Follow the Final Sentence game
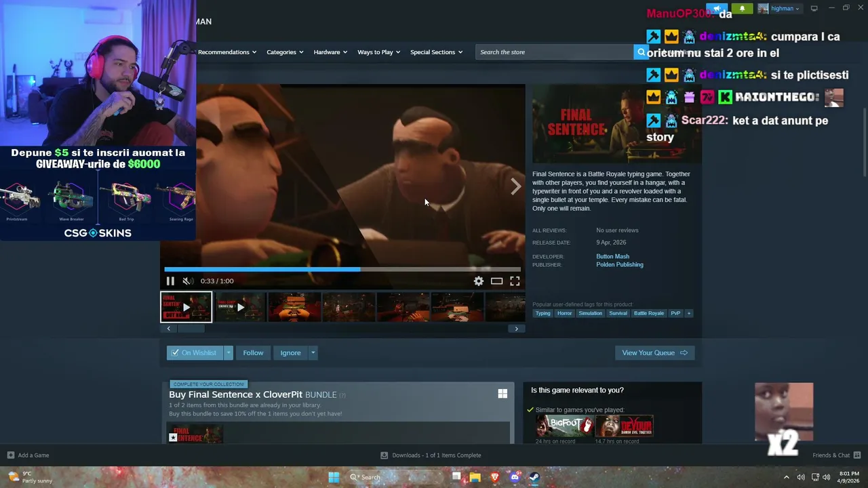 click(253, 352)
